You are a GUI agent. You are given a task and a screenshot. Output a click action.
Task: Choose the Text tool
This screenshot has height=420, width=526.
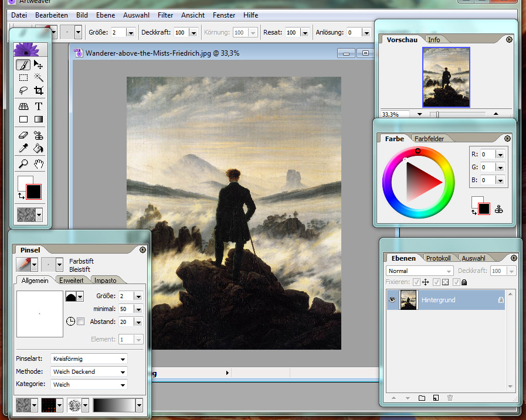[x=39, y=106]
